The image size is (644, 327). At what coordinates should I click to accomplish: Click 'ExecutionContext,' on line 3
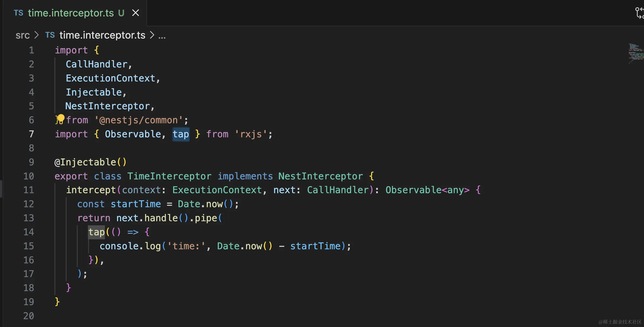click(x=113, y=78)
